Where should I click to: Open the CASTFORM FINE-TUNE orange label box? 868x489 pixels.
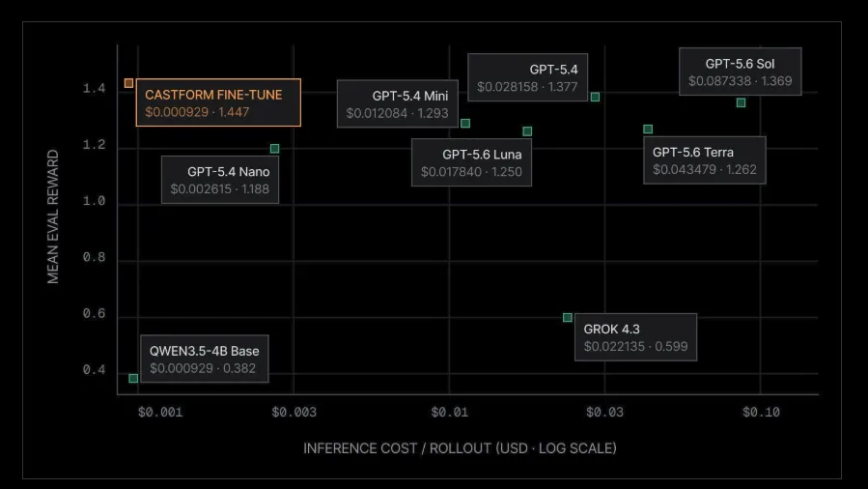point(218,102)
